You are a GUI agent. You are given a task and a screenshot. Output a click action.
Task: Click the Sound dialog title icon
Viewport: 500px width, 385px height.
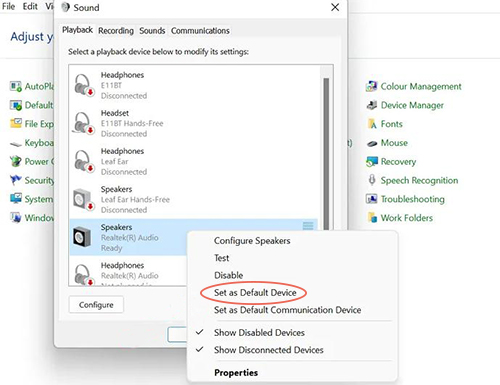pos(66,7)
